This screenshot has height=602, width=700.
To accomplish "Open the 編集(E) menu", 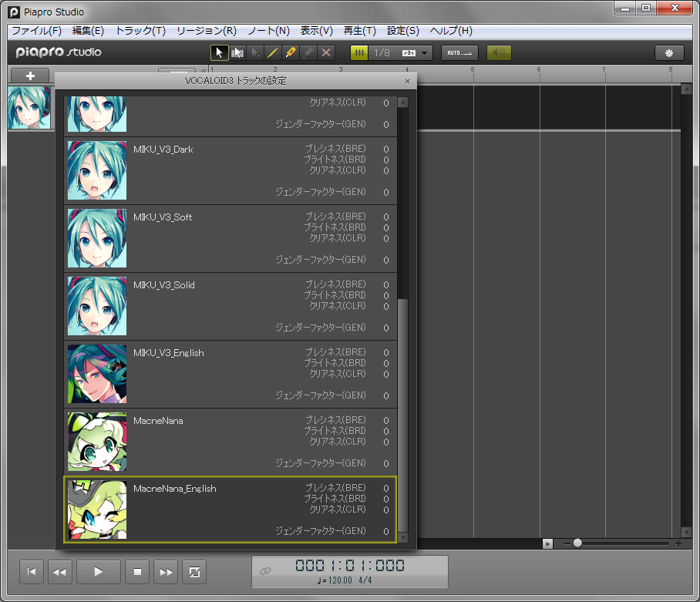I will coord(88,30).
